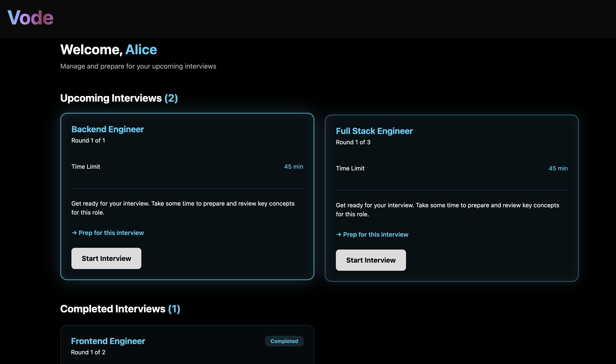This screenshot has height=364, width=616.
Task: Open the Frontend Engineer completed interview
Action: tap(108, 341)
